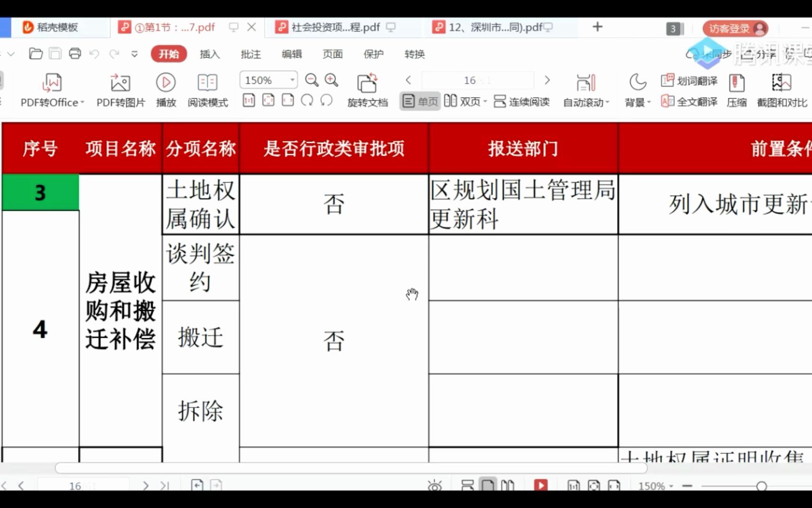Screen dimensions: 812x508
Task: Fit page width in ribbon
Action: click(288, 100)
